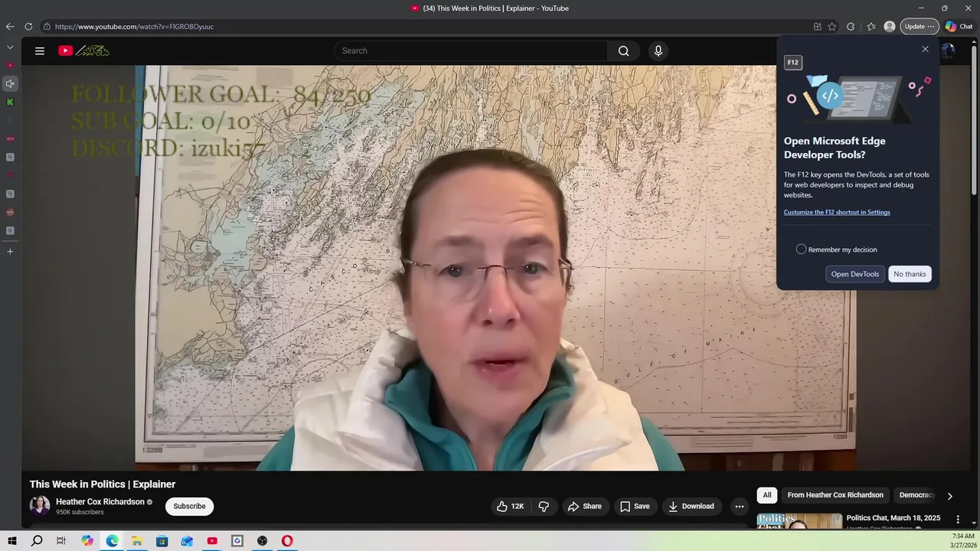Open the YouTube app on the taskbar
This screenshot has width=980, height=551.
point(212,541)
